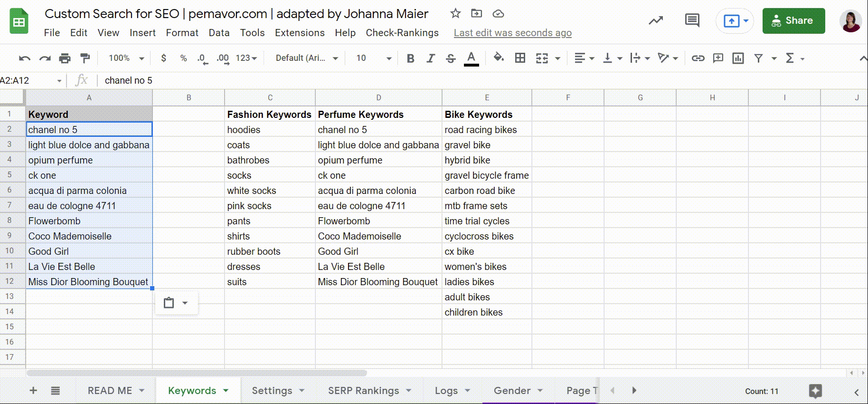Switch to the Logs tab
868x404 pixels.
tap(446, 391)
